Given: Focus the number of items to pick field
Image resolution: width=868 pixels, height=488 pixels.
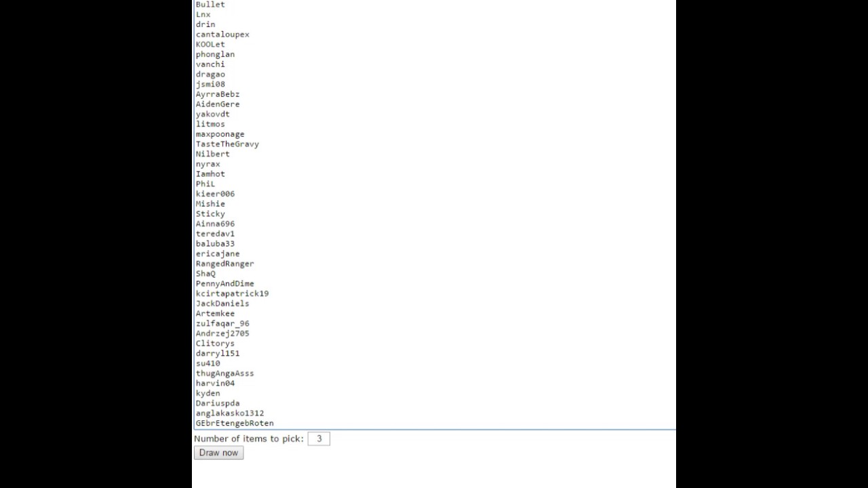Looking at the screenshot, I should pyautogui.click(x=319, y=439).
